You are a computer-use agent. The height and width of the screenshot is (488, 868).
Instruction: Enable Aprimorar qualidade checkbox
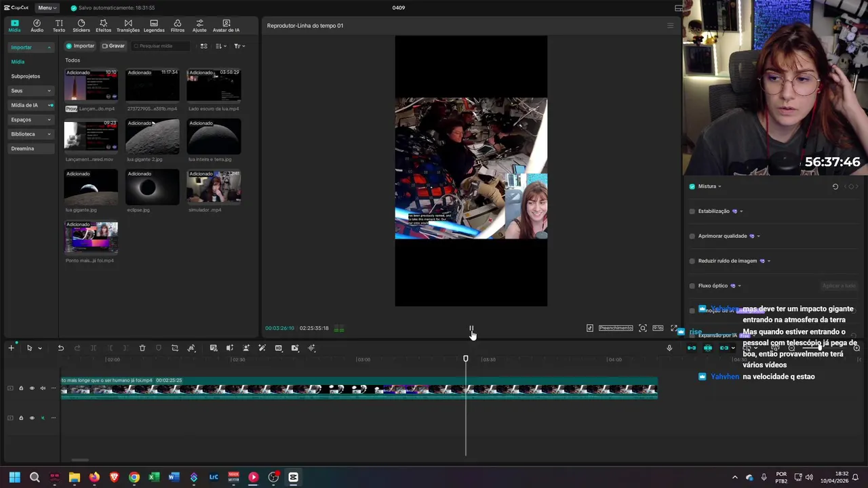point(692,236)
